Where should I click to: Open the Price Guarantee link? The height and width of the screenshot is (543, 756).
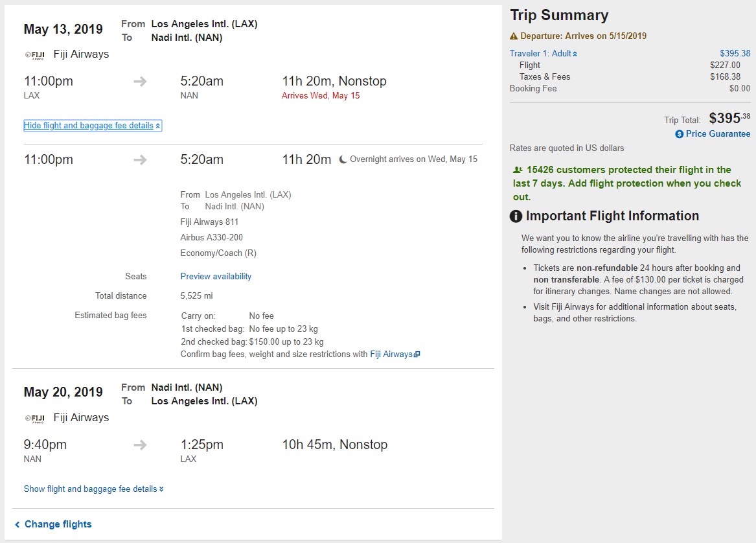point(718,134)
